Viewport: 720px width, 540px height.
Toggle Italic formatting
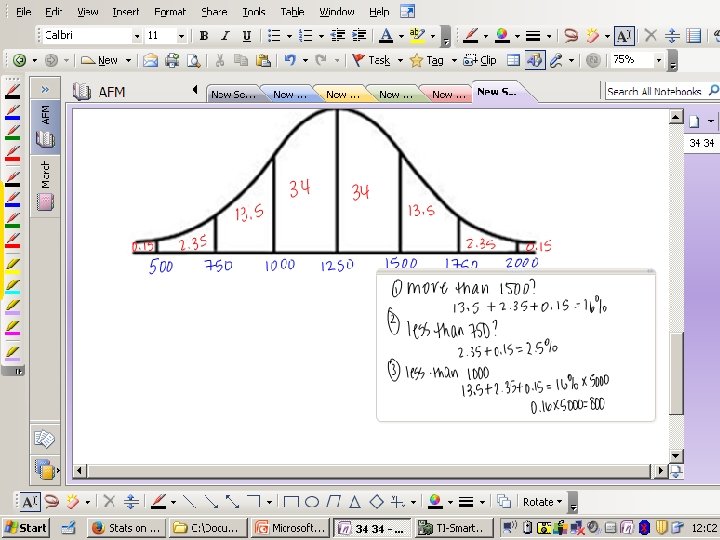pyautogui.click(x=225, y=35)
